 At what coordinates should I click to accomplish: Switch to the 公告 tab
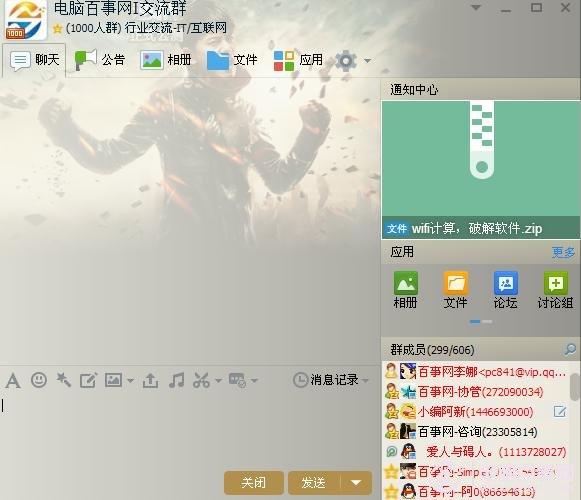[100, 60]
